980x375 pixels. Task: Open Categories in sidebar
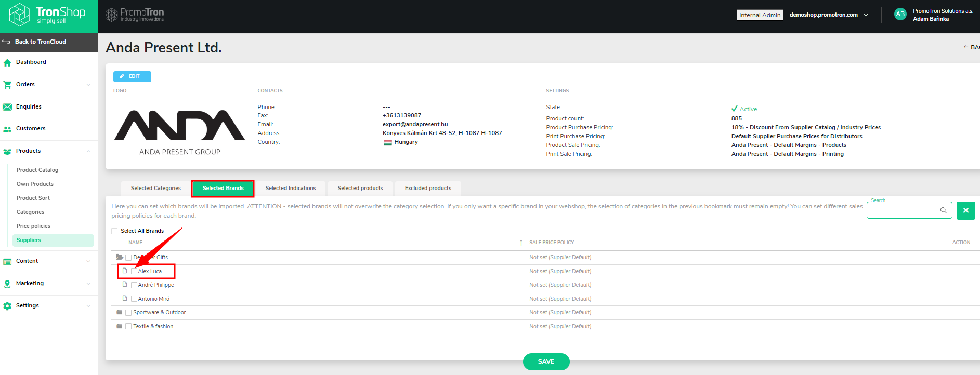(30, 212)
